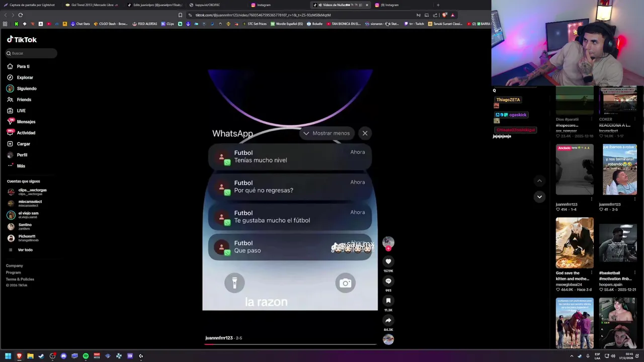Expand the Company footer section
The height and width of the screenshot is (362, 644).
pos(14,265)
